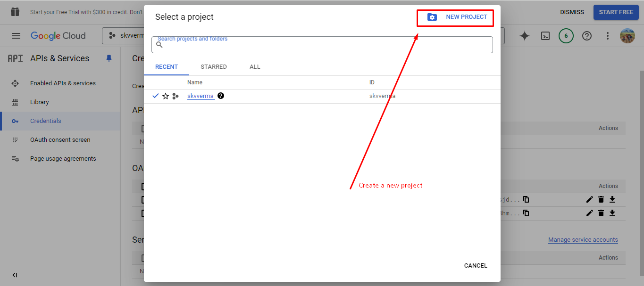Open the Help question mark menu

click(587, 36)
